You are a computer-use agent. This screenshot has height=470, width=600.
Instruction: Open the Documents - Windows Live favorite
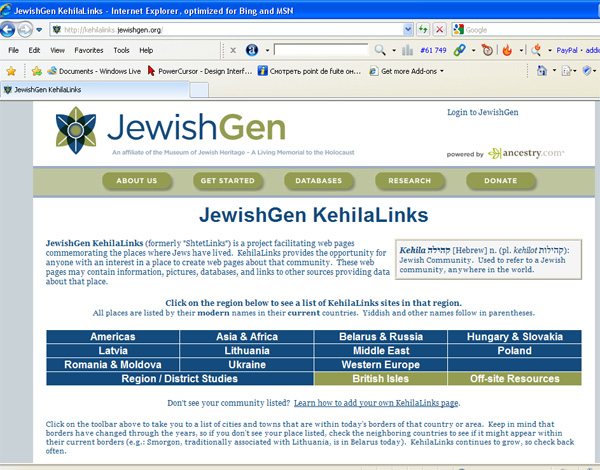coord(94,71)
